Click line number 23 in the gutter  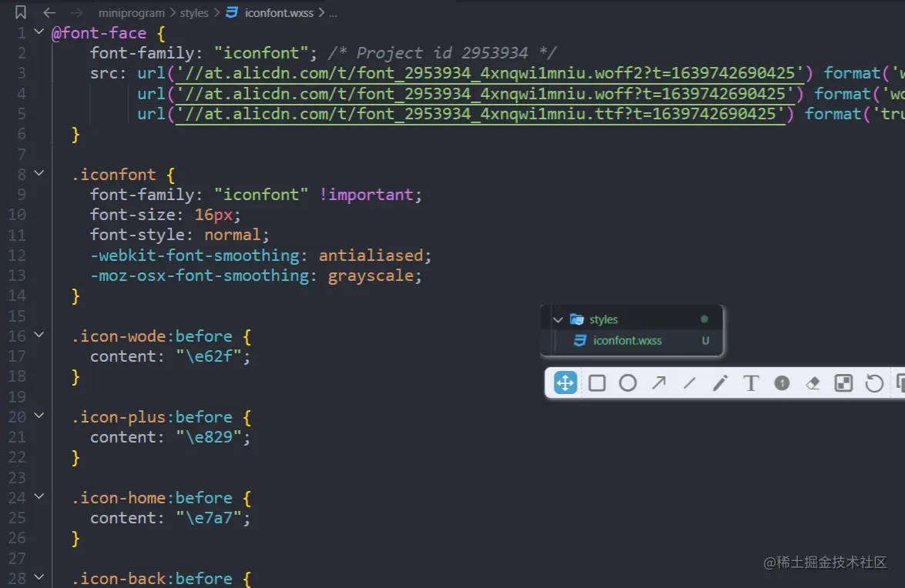pos(17,477)
